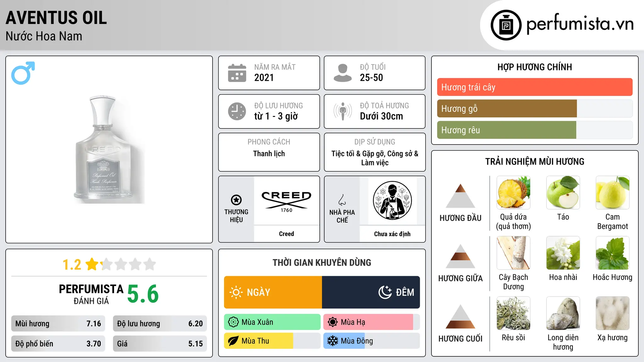The width and height of the screenshot is (644, 362).
Task: Click the green 5.6 Perfumista rating
Action: (x=143, y=294)
